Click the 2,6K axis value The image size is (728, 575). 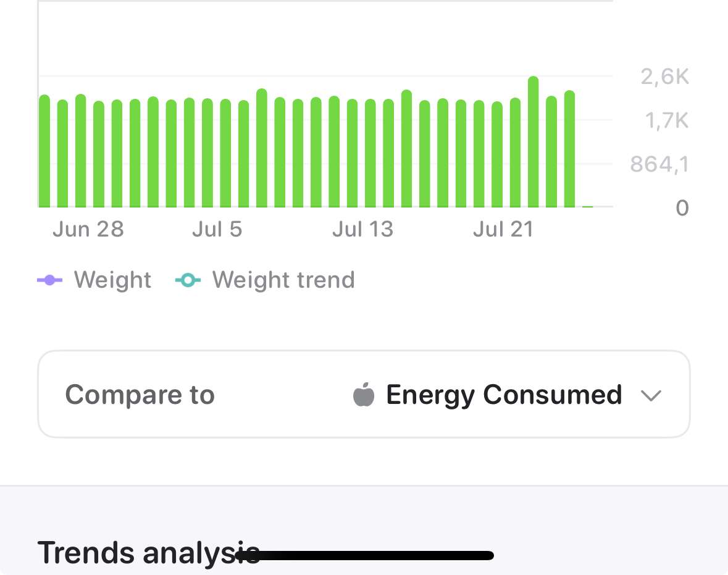point(665,77)
